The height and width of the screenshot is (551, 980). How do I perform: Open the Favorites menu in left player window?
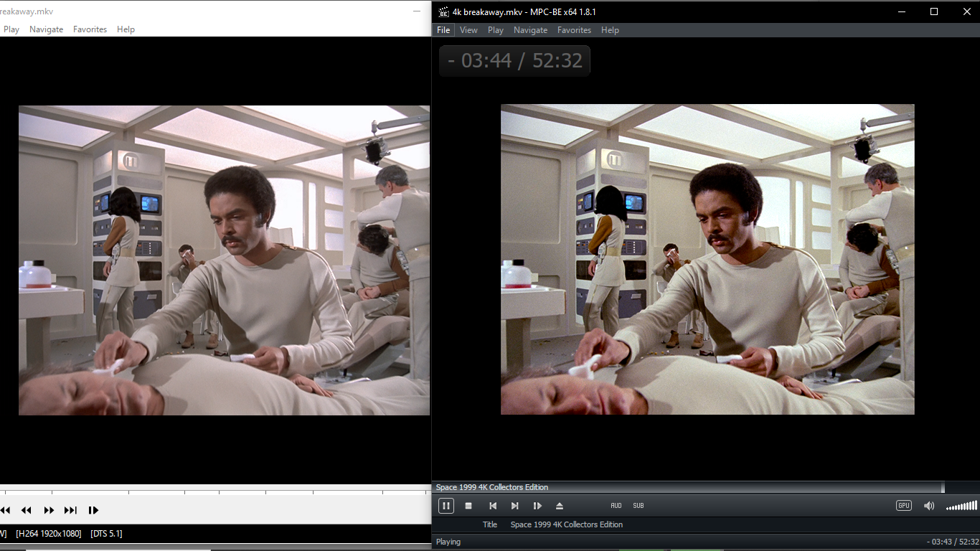click(x=90, y=29)
